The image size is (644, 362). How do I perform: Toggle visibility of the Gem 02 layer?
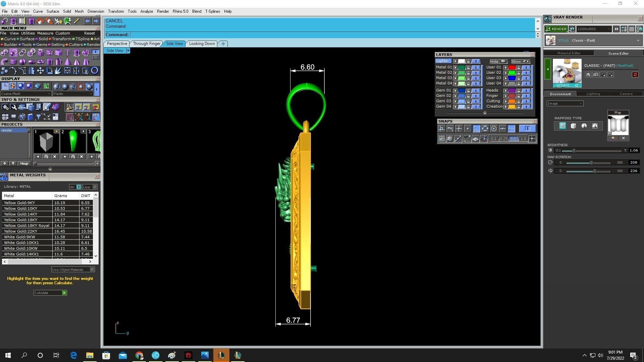pyautogui.click(x=476, y=96)
